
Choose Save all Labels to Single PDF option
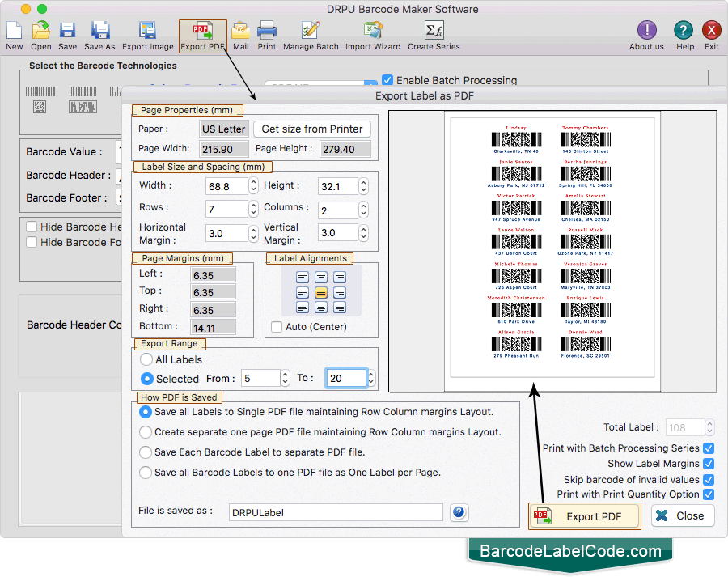point(146,412)
